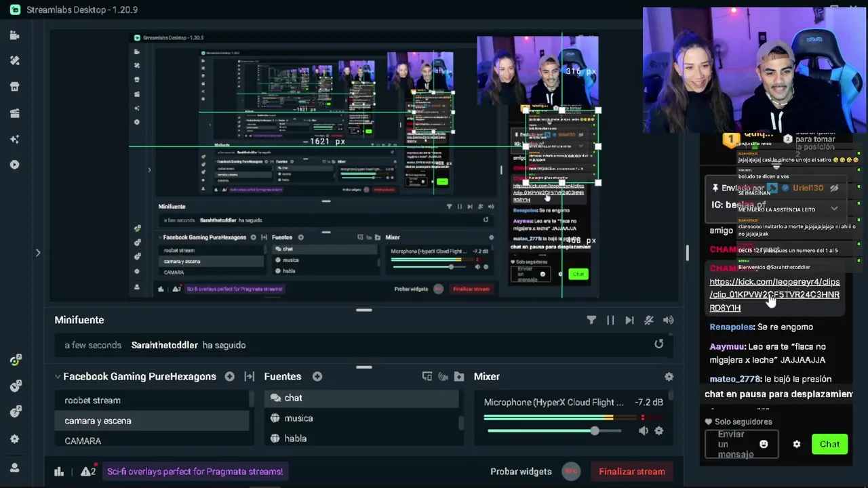Open Mixer advanced settings gear
The height and width of the screenshot is (488, 868).
669,377
